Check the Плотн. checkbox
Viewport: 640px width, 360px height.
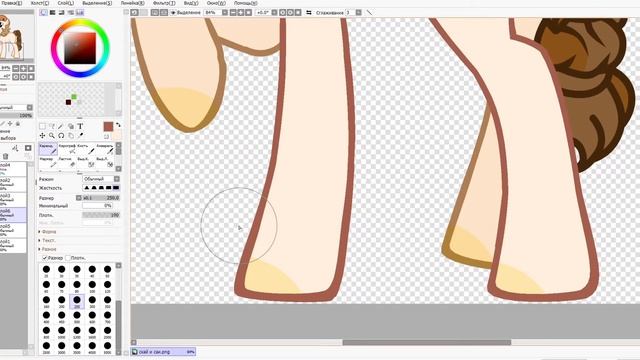coord(68,258)
